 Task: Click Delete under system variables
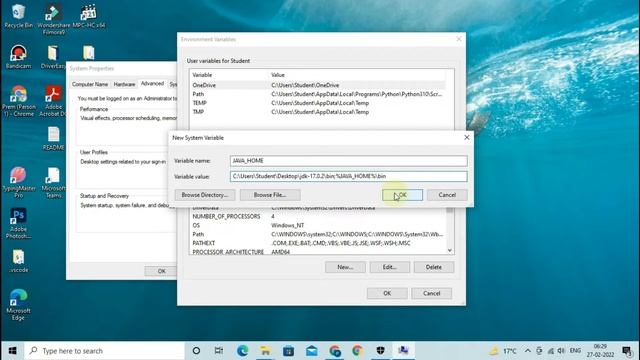point(434,267)
